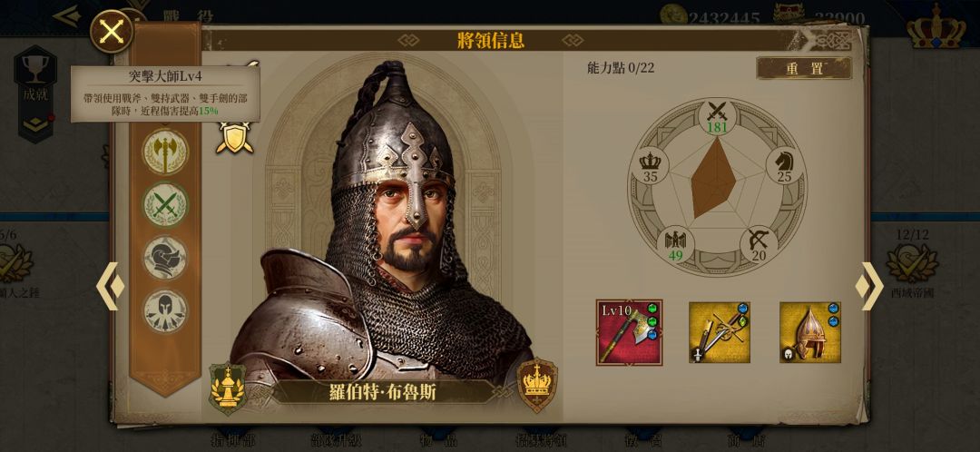980x452 pixels.
Task: Go to the next general with right chevron
Action: click(869, 286)
